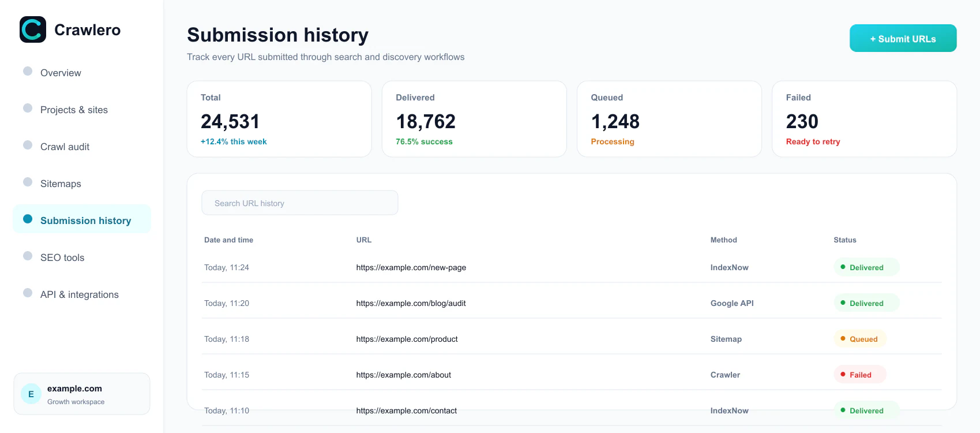Click the Queued 1,248 stat card
The width and height of the screenshot is (980, 433).
[669, 118]
